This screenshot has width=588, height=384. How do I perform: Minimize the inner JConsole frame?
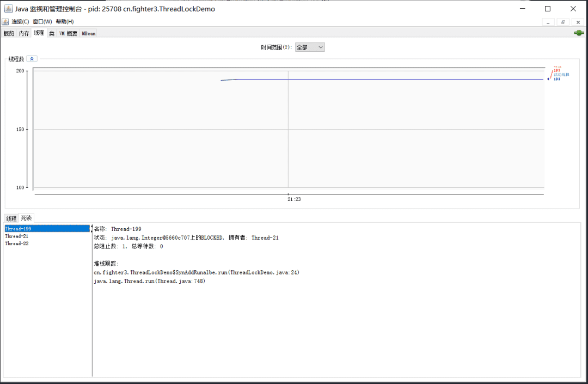[x=548, y=22]
